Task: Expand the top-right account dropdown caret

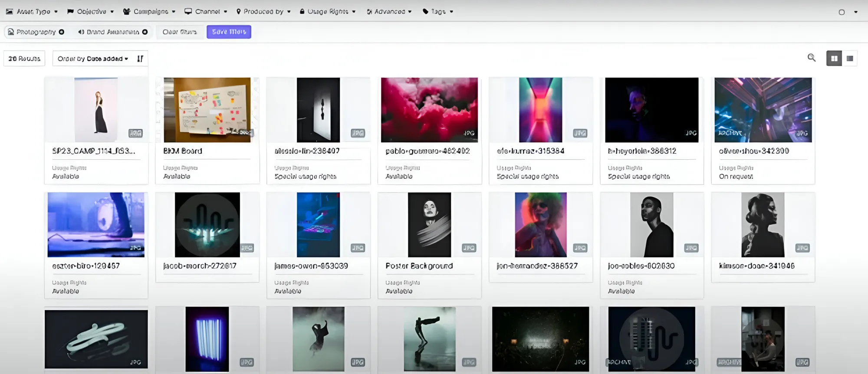Action: click(x=856, y=12)
